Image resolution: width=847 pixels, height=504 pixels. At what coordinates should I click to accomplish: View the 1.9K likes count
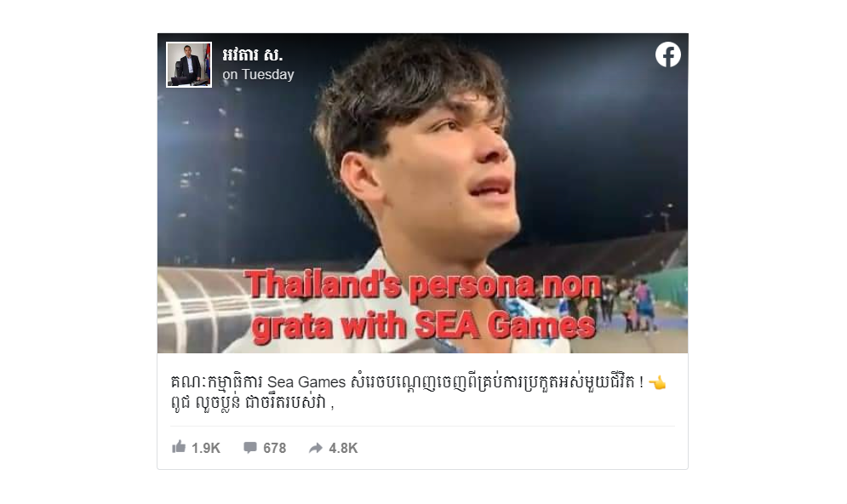point(206,448)
